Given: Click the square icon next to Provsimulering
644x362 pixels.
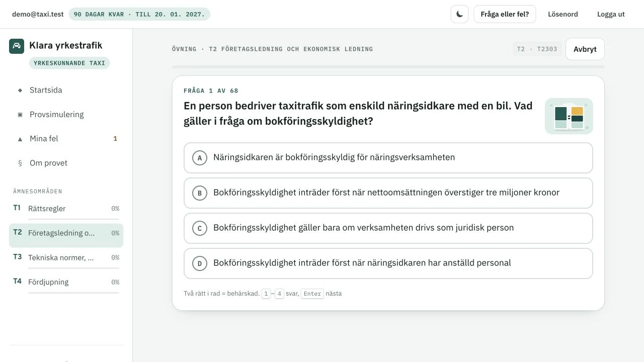Looking at the screenshot, I should [20, 115].
